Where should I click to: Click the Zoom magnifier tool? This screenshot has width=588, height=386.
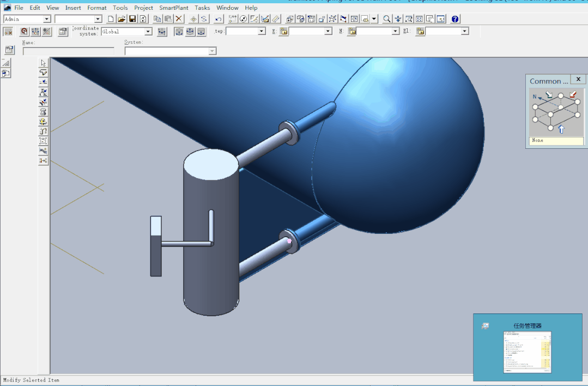pyautogui.click(x=386, y=19)
